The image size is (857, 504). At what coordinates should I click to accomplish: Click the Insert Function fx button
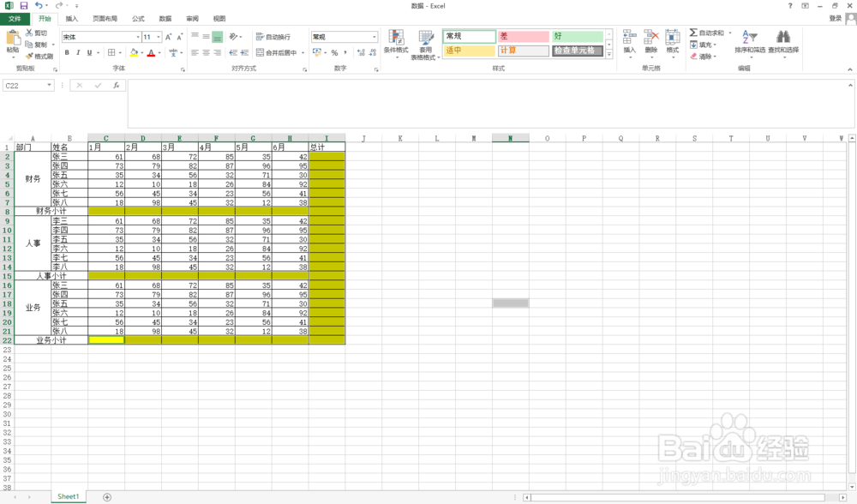[116, 85]
